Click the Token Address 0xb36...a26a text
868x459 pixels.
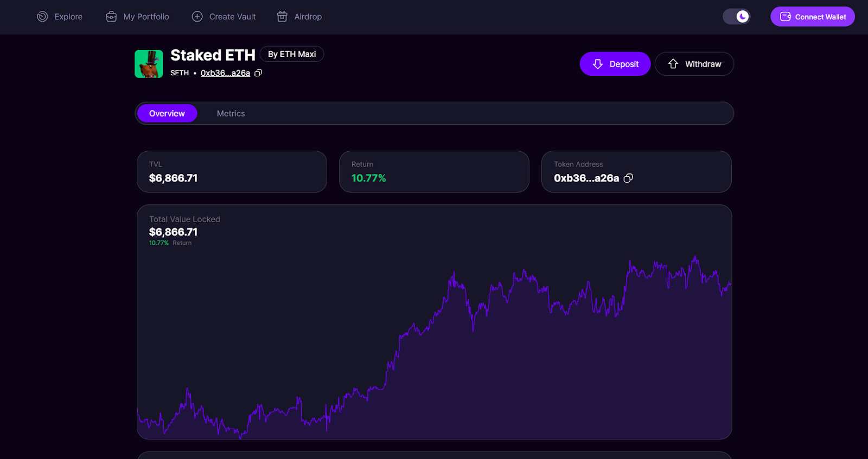click(586, 178)
